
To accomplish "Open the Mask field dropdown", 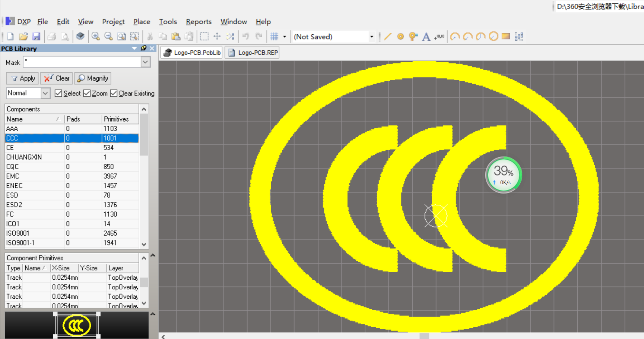I will click(146, 62).
